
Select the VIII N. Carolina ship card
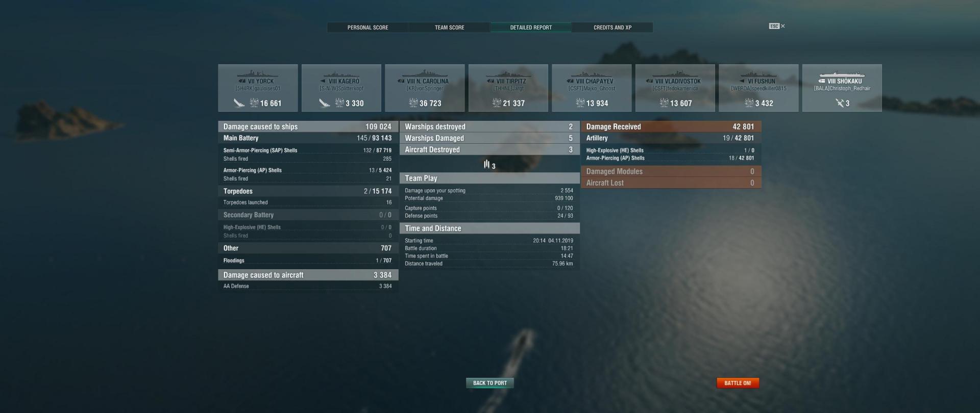(425, 88)
